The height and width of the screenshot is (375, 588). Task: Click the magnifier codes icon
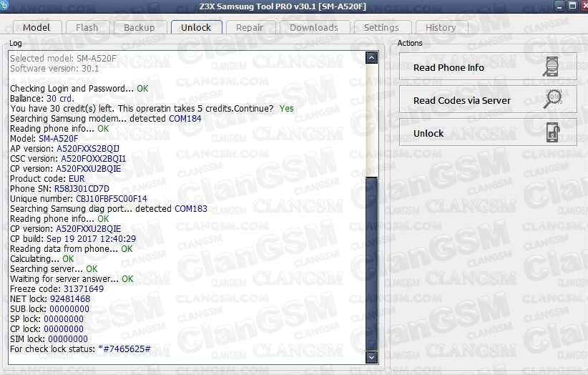[x=553, y=99]
